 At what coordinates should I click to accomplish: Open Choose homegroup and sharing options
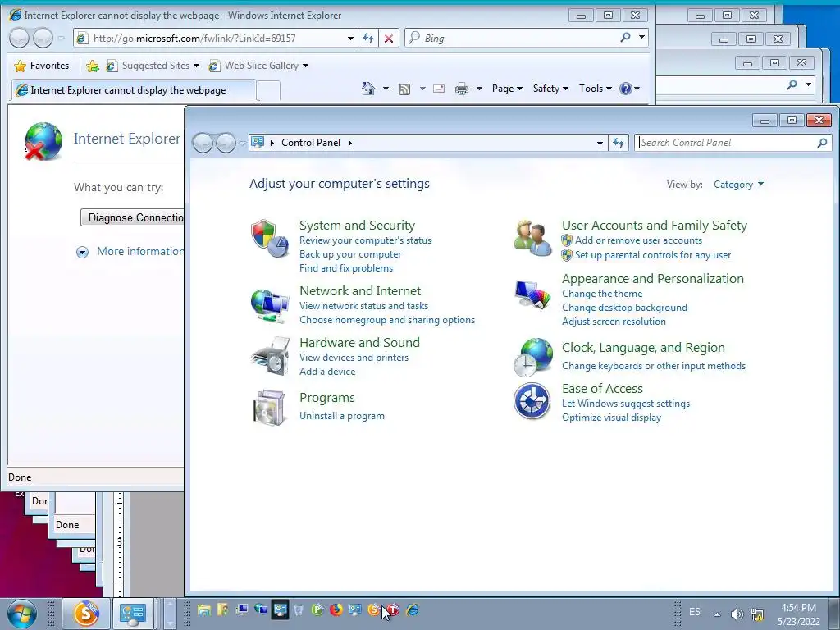click(387, 320)
